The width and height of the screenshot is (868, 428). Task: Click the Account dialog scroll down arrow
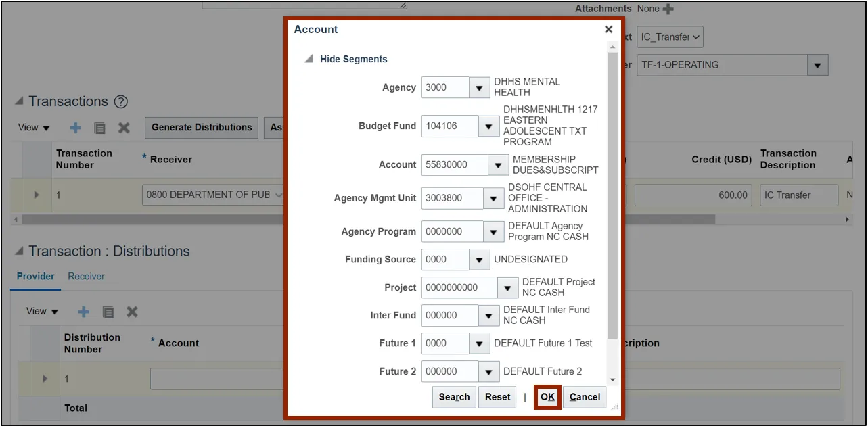coord(612,380)
